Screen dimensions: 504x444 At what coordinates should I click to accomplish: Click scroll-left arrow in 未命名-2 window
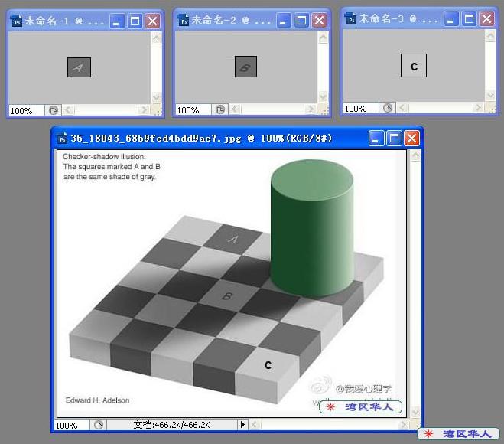[x=235, y=109]
